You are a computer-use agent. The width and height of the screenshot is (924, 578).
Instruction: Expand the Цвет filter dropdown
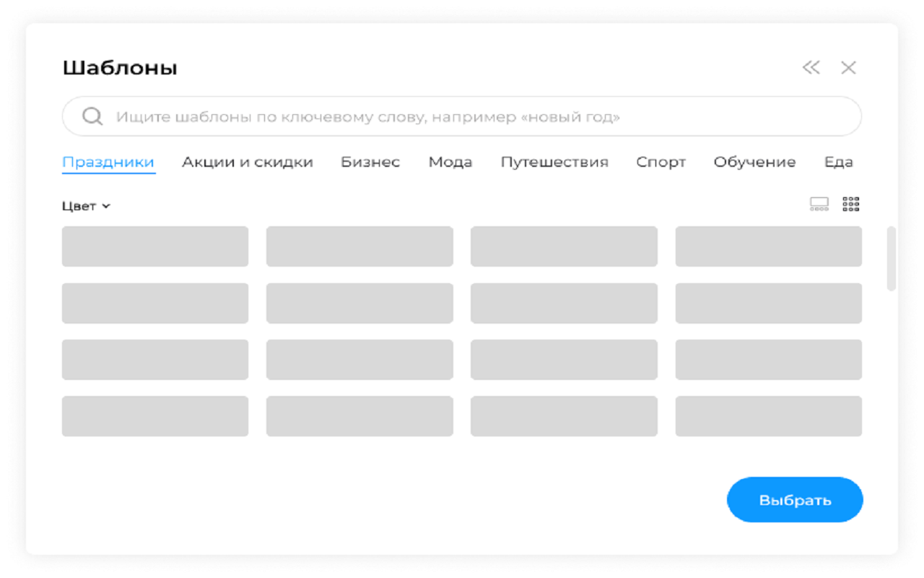click(86, 206)
